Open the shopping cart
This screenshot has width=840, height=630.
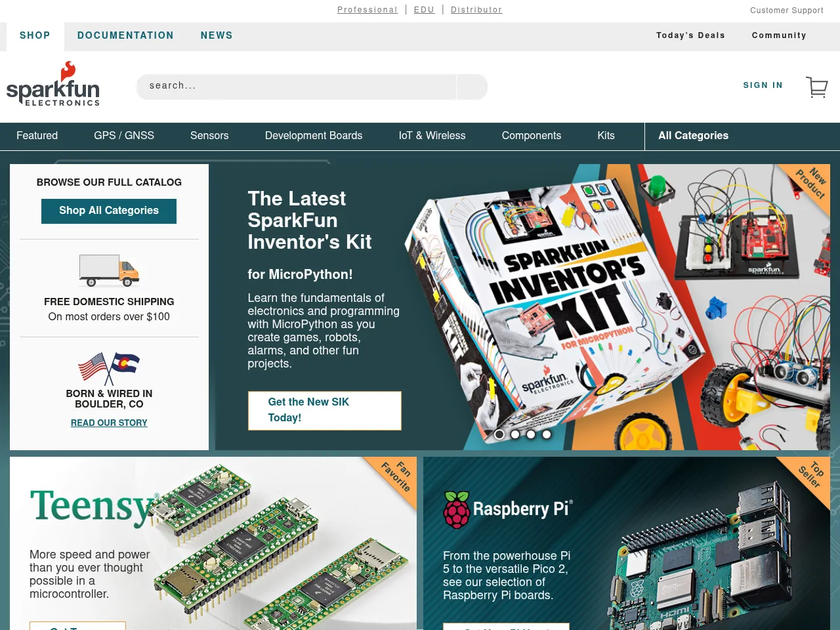816,86
